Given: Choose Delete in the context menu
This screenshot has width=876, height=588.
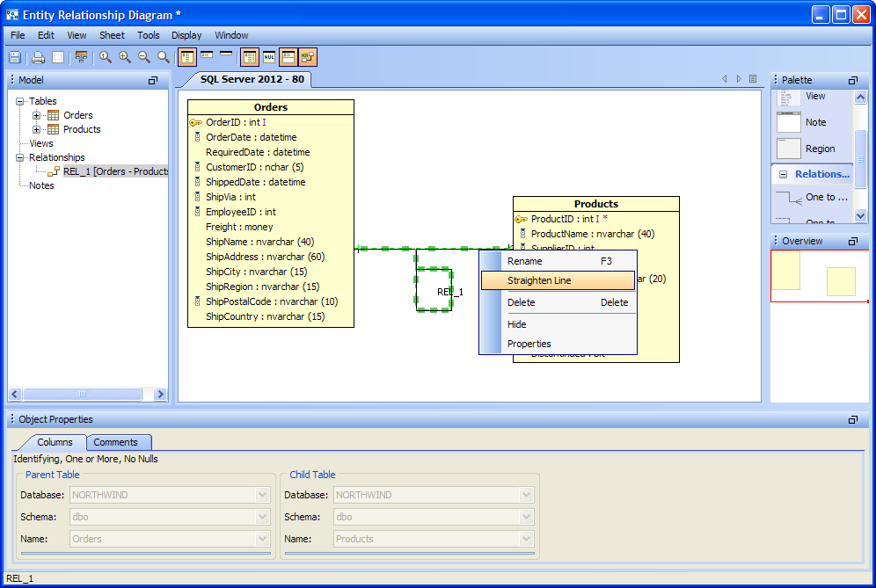Looking at the screenshot, I should click(x=558, y=302).
